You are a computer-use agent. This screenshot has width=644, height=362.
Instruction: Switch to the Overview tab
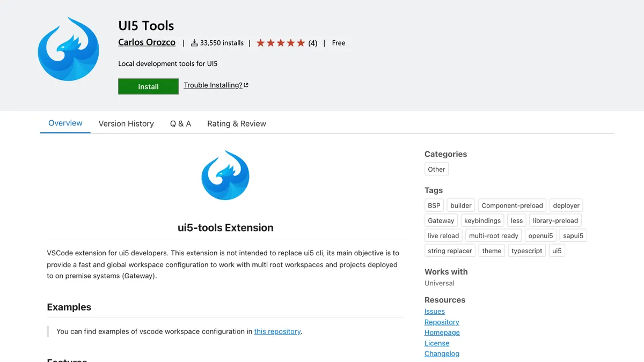click(65, 123)
